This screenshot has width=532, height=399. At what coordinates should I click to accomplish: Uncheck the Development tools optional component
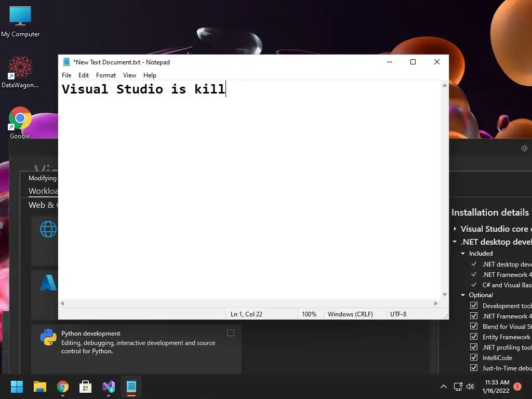coord(474,305)
